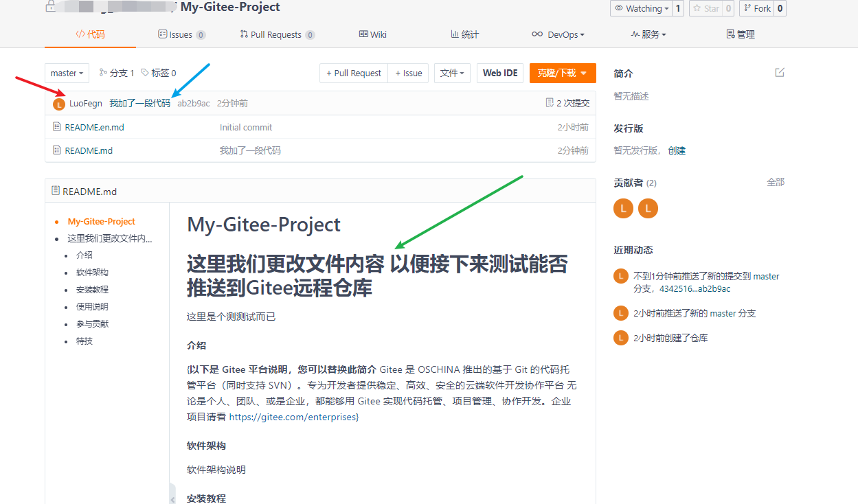Jump to 软件架构 in README outline

coord(92,273)
